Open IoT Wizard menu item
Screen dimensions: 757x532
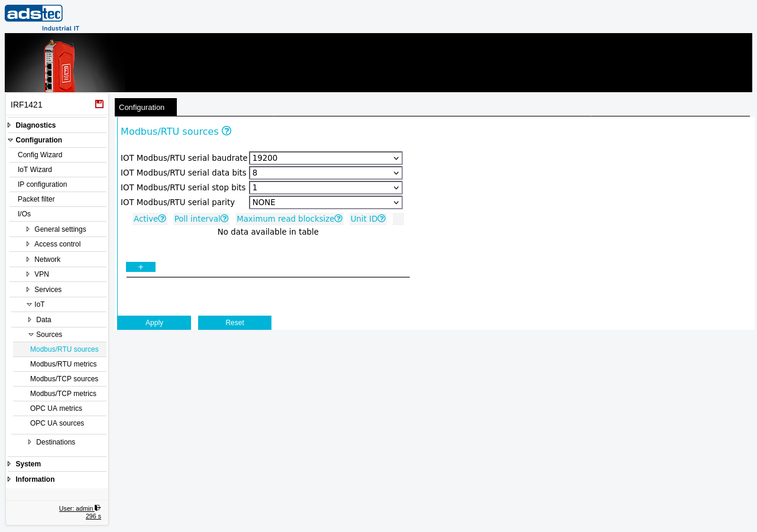click(35, 170)
